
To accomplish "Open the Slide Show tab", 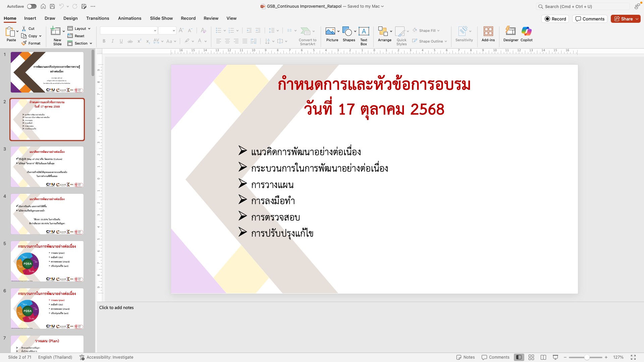I will coord(161,18).
